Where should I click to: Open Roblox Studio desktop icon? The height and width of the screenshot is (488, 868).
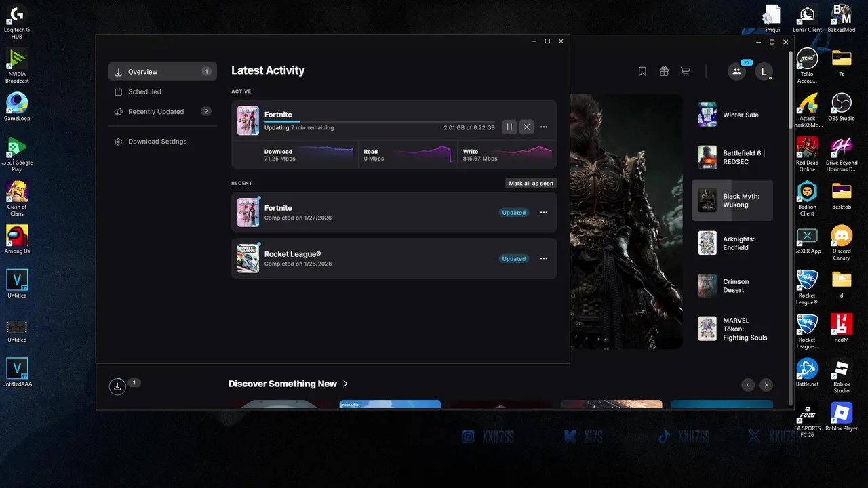(x=842, y=376)
